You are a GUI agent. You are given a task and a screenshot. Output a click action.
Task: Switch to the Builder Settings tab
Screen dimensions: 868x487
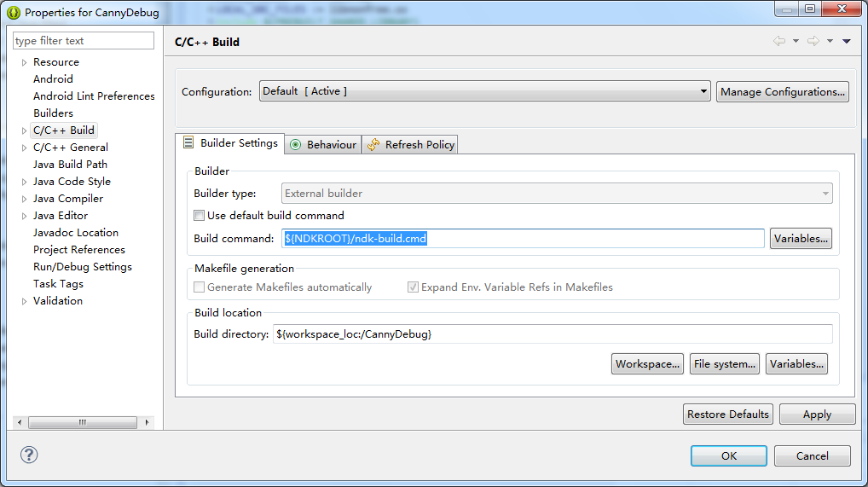(x=230, y=143)
